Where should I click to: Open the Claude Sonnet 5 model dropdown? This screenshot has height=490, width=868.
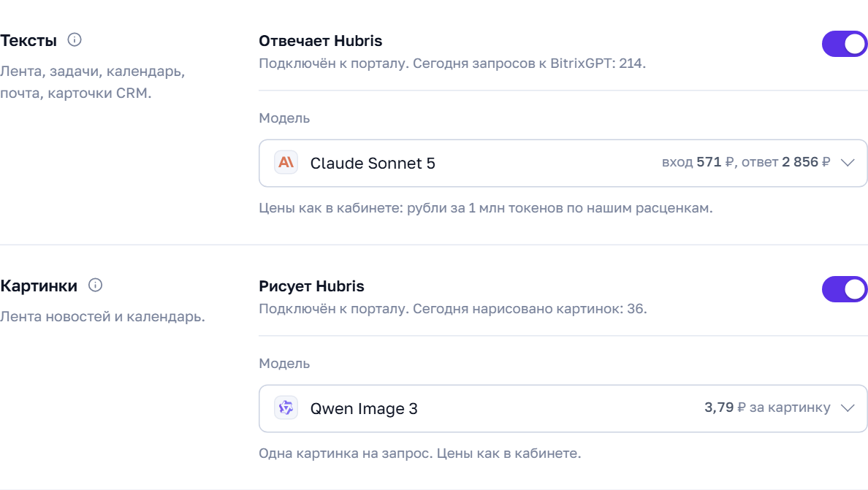pos(563,163)
